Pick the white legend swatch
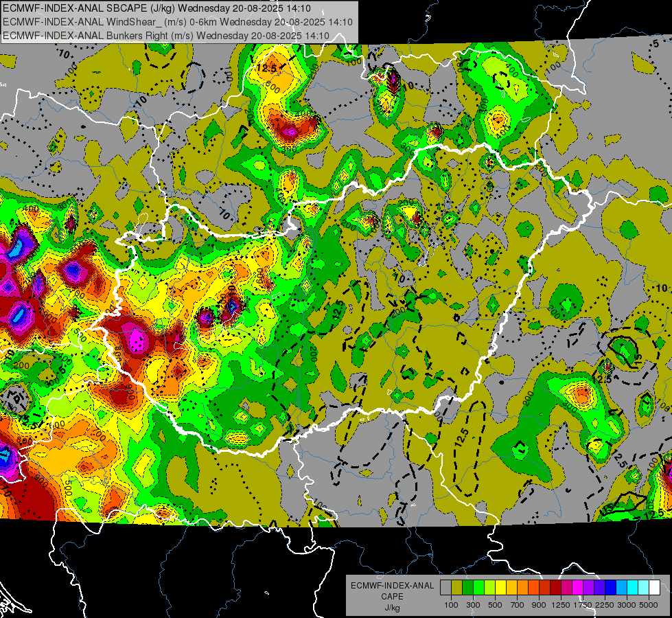Viewport: 672px width, 618px height. pos(654,587)
